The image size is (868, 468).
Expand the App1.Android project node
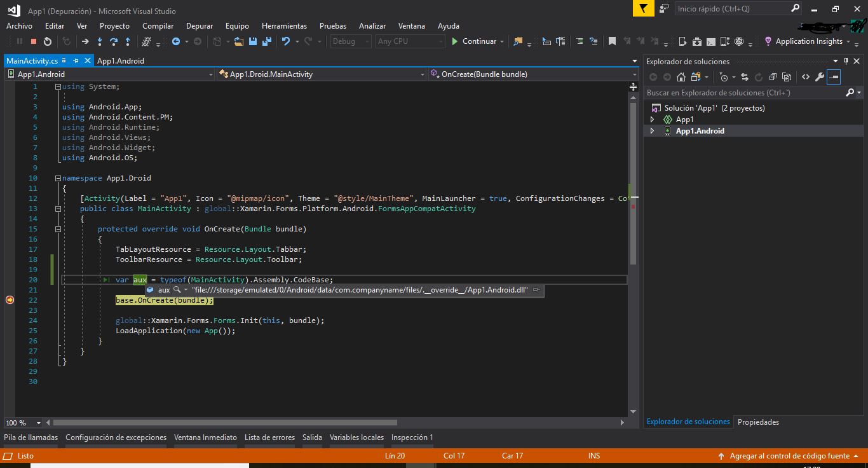pyautogui.click(x=653, y=131)
